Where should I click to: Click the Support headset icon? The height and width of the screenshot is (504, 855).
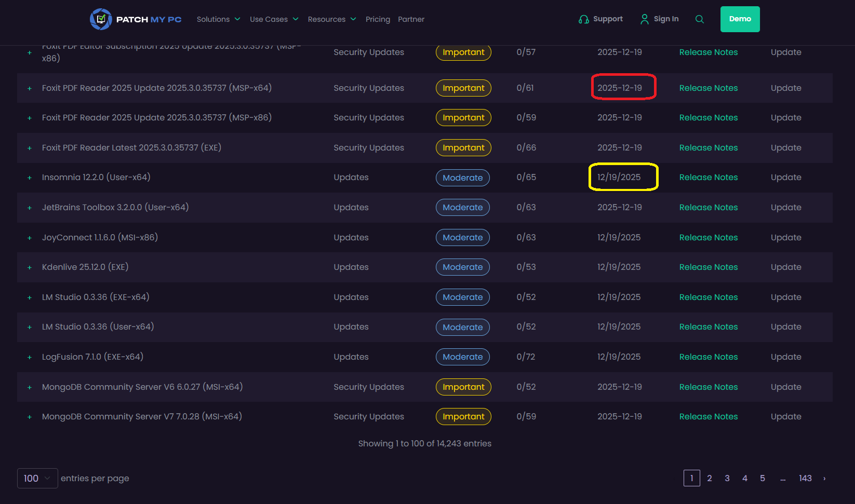click(584, 19)
